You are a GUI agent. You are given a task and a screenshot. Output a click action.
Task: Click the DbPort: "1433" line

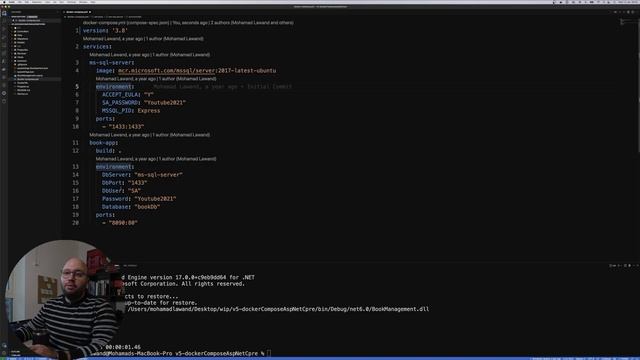[124, 182]
